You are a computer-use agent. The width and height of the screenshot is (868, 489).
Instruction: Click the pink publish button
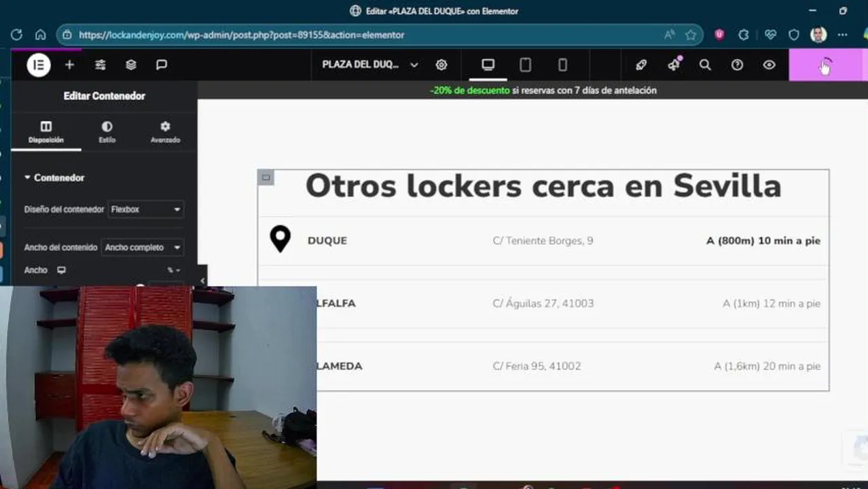pos(825,65)
